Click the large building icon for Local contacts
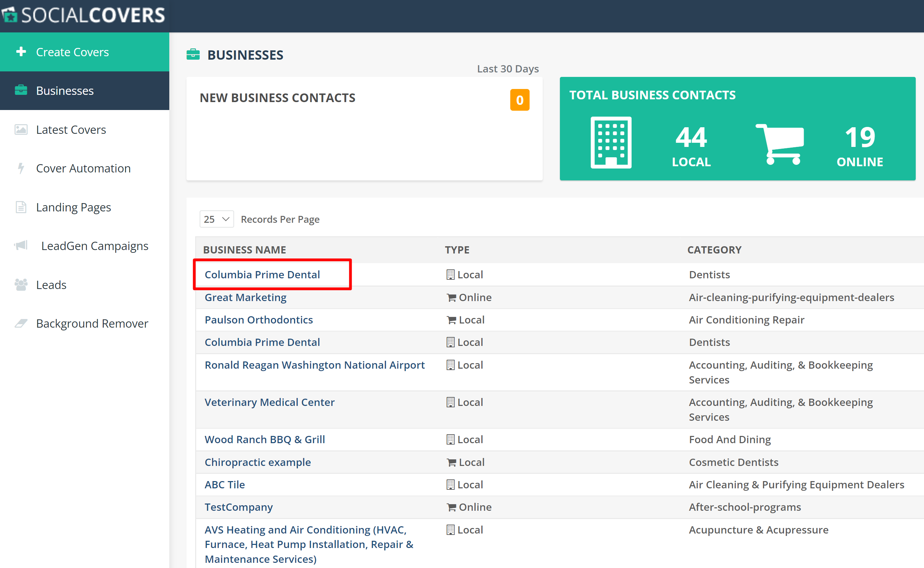Screen dimensions: 924x568 pos(611,142)
